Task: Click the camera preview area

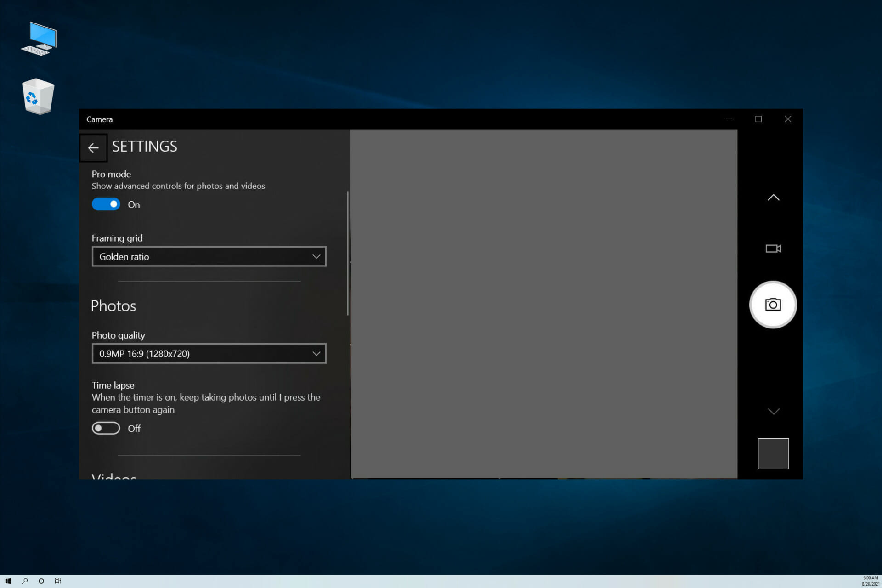Action: (x=544, y=304)
